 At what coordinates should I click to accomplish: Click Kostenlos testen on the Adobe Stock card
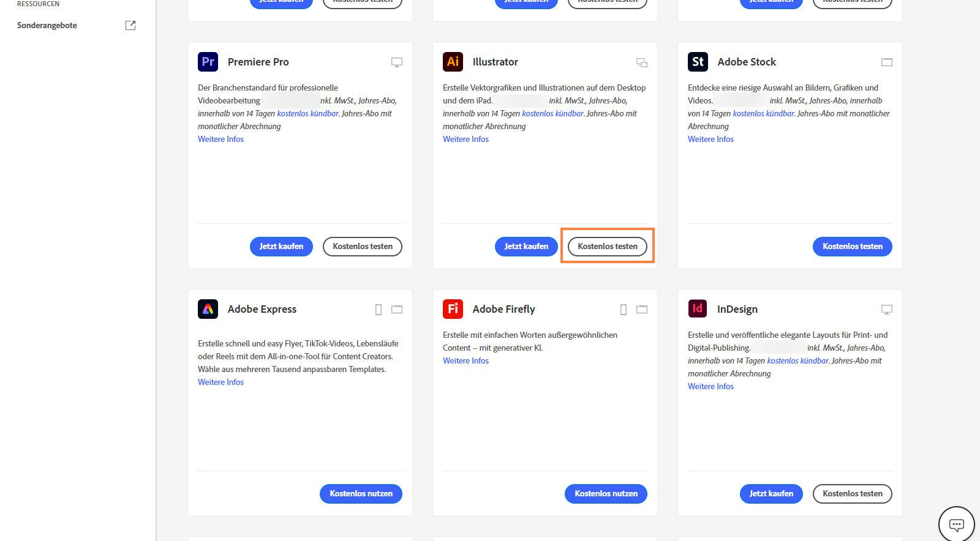pos(853,246)
